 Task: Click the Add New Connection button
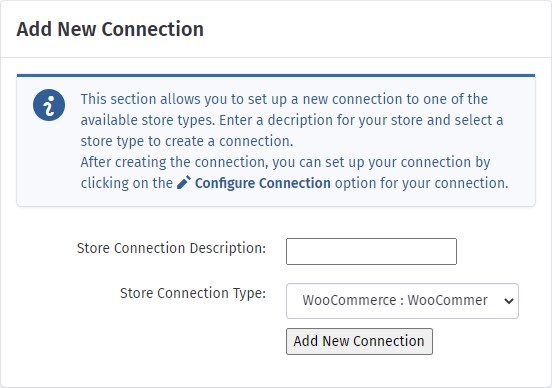359,341
